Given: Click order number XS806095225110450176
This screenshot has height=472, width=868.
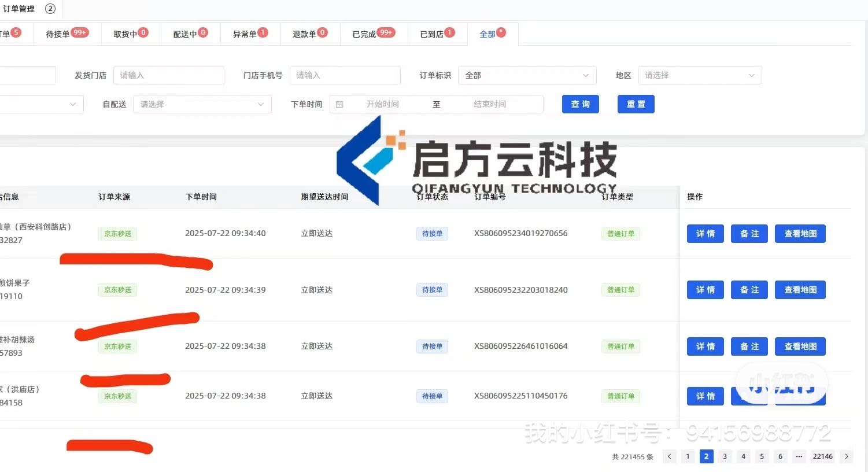Looking at the screenshot, I should pos(521,396).
